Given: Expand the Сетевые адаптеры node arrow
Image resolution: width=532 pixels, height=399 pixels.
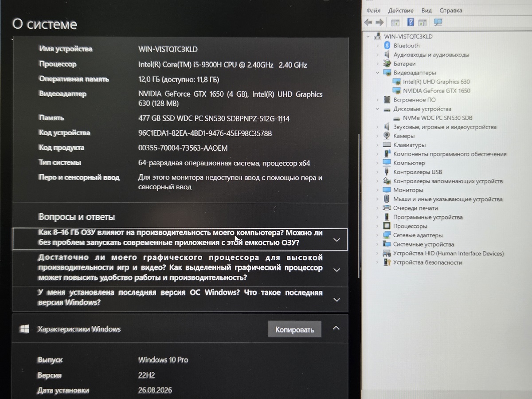Looking at the screenshot, I should click(377, 235).
